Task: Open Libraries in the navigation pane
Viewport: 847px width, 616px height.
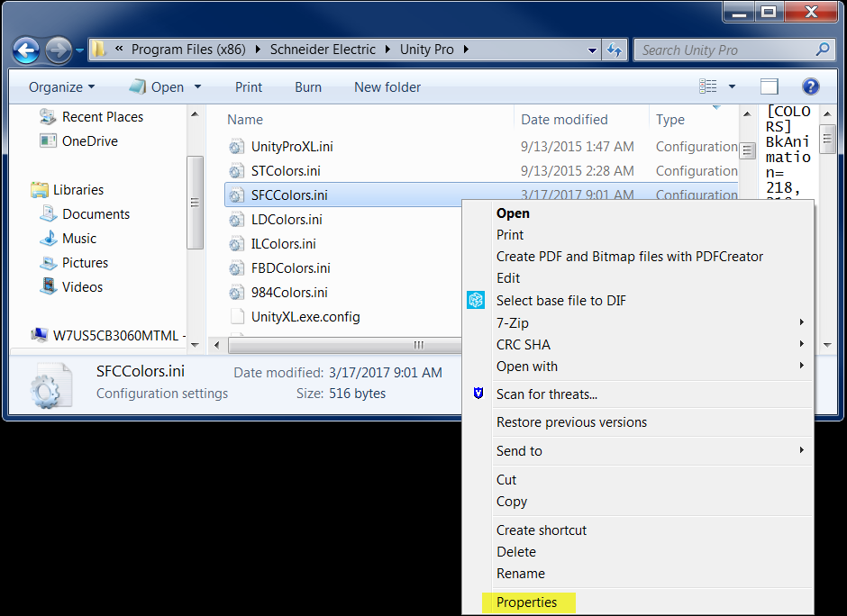Action: coord(67,190)
